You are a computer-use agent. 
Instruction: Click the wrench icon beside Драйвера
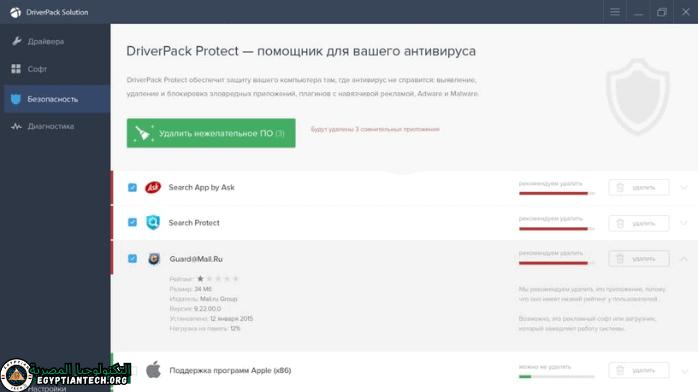click(x=16, y=41)
